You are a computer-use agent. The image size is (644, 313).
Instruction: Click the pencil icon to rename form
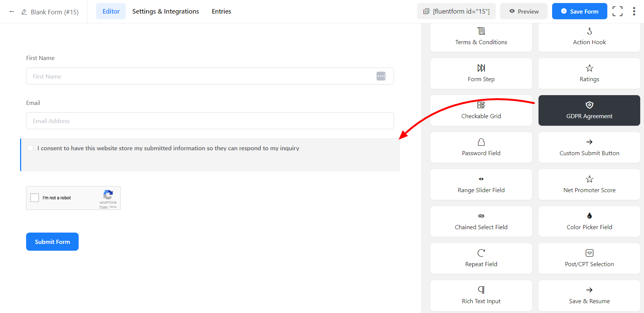point(24,12)
